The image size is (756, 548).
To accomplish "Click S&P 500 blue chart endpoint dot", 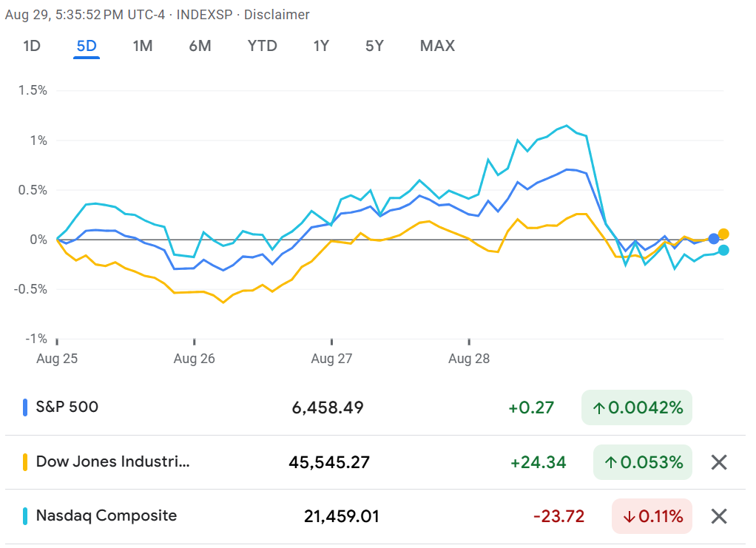I will (x=714, y=239).
